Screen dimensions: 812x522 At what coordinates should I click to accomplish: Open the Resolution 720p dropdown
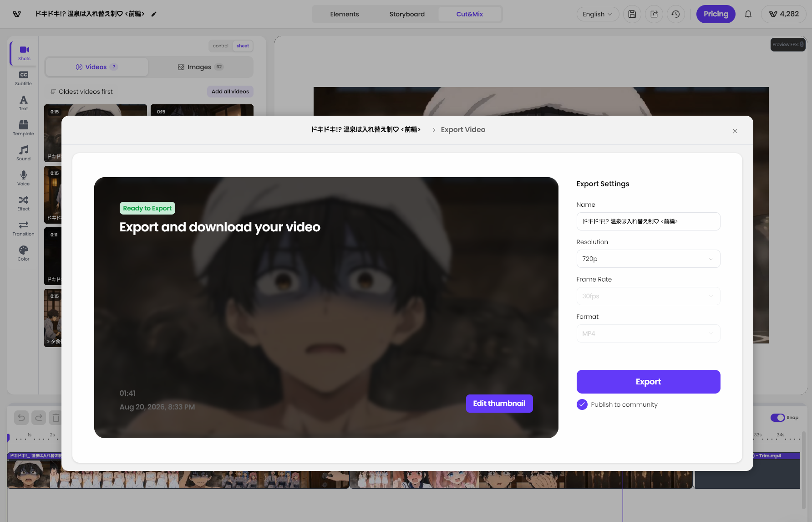click(648, 259)
